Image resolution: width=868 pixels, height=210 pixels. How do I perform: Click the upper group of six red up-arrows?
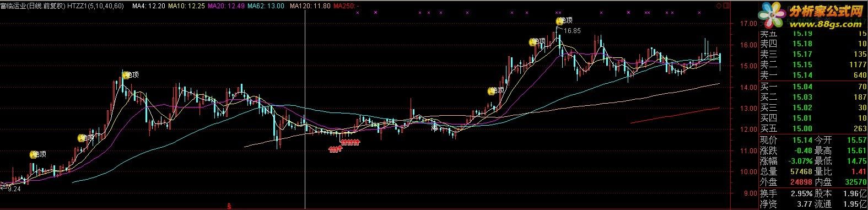[350, 143]
